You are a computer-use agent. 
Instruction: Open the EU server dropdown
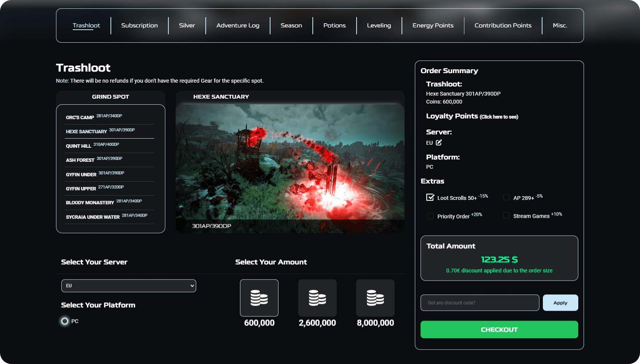129,286
